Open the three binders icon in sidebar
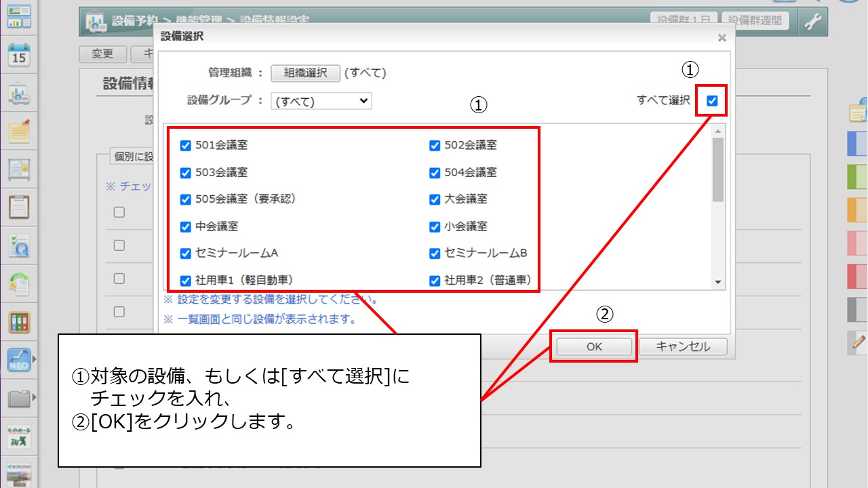Viewport: 868px width, 488px height. click(x=19, y=322)
